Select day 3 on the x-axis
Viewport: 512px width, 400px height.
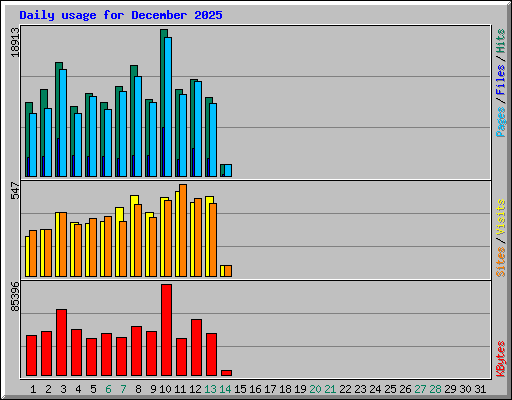point(63,389)
